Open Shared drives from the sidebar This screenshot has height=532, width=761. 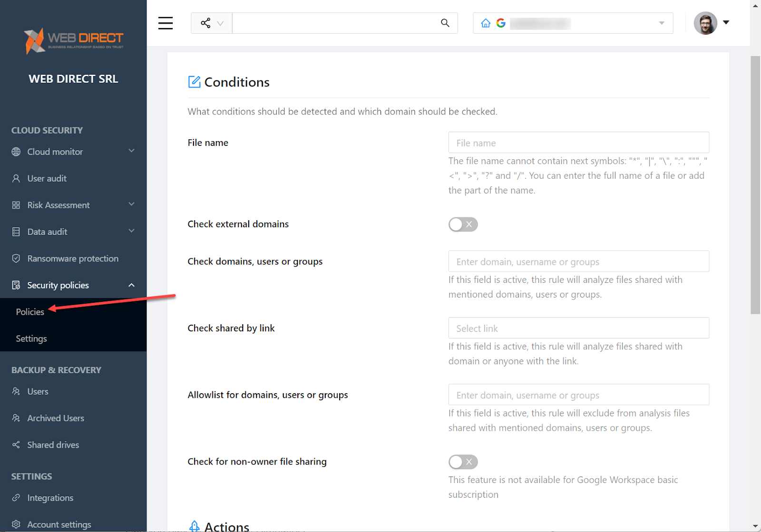click(x=53, y=445)
